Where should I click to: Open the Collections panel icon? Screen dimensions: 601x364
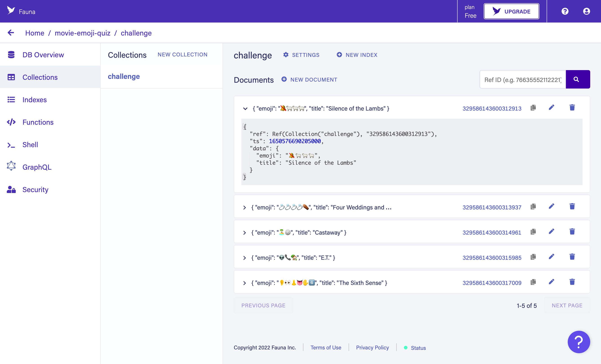pyautogui.click(x=11, y=77)
